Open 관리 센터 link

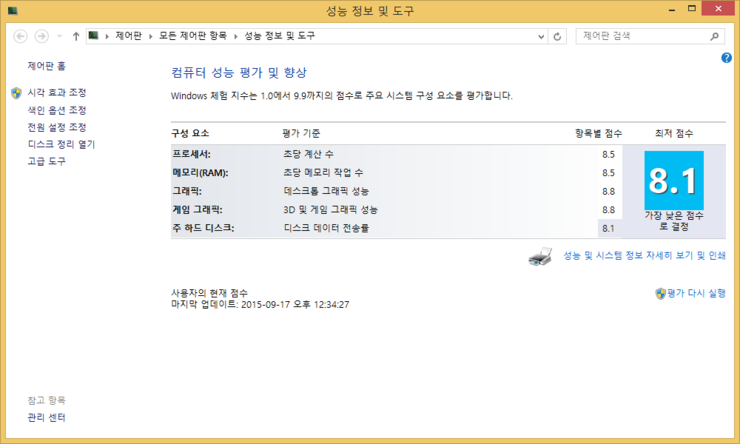coord(46,417)
